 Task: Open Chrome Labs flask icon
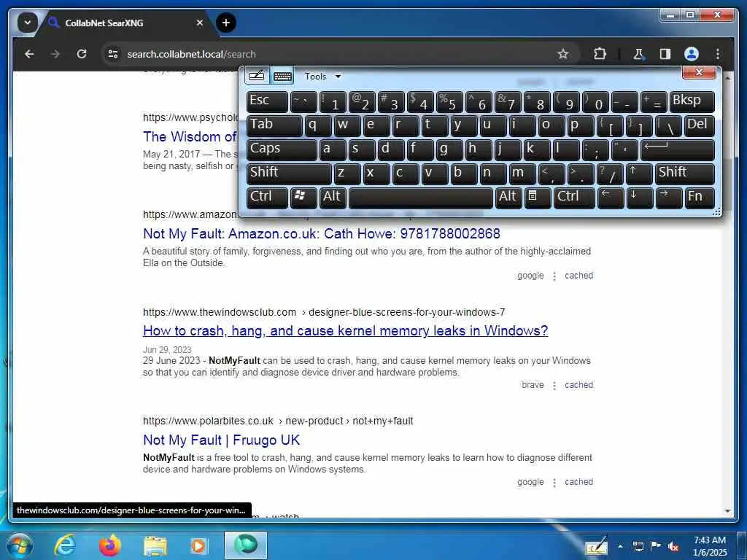[638, 54]
